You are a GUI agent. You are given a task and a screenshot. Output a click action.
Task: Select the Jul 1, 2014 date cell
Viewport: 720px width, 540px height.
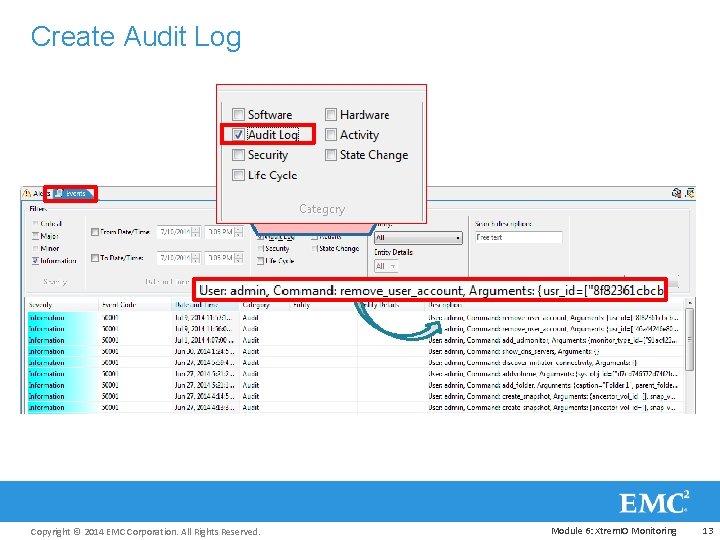tap(204, 340)
